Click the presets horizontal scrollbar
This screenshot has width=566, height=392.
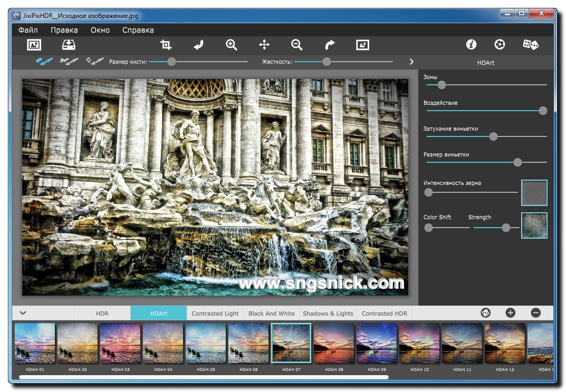(x=204, y=377)
